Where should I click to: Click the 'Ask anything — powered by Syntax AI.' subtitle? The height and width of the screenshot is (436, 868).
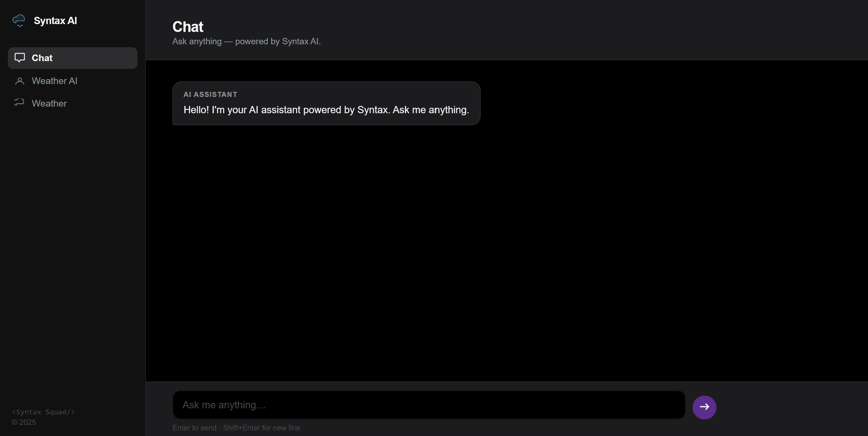click(246, 42)
